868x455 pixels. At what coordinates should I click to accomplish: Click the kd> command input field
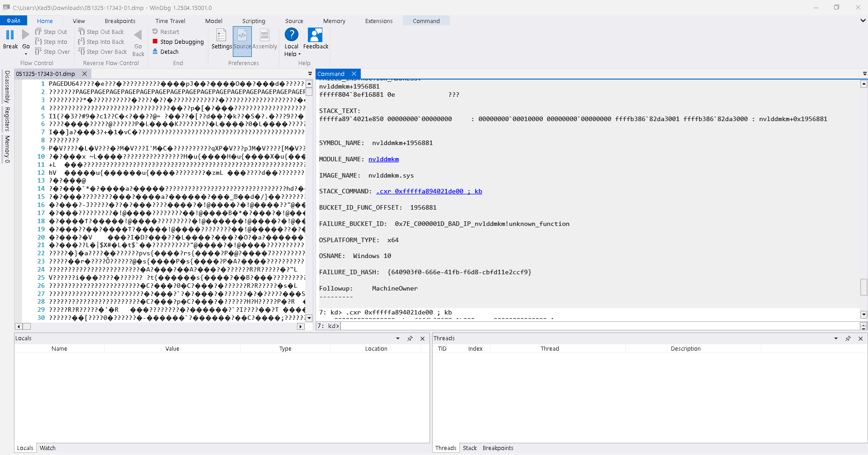click(x=599, y=326)
